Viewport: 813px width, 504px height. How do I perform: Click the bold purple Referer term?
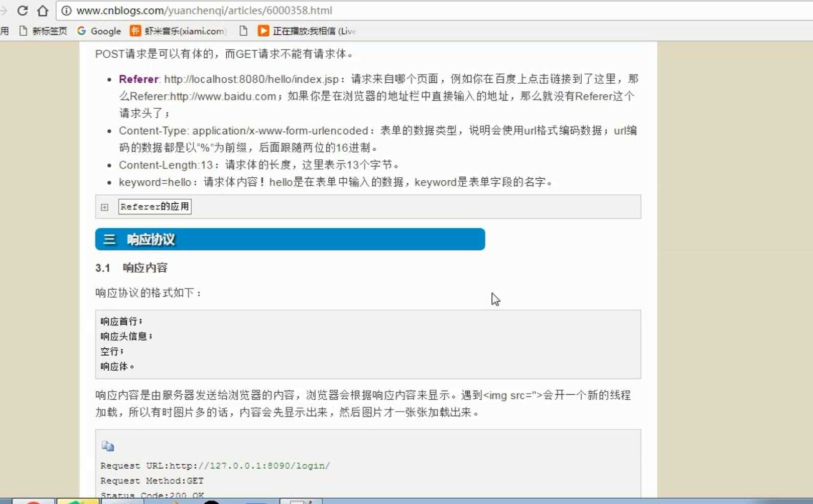(x=138, y=79)
